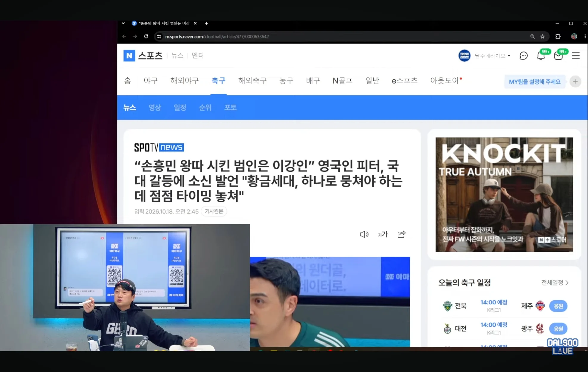Open the browser extensions puzzle icon
Viewport: 588px width, 372px height.
[558, 36]
